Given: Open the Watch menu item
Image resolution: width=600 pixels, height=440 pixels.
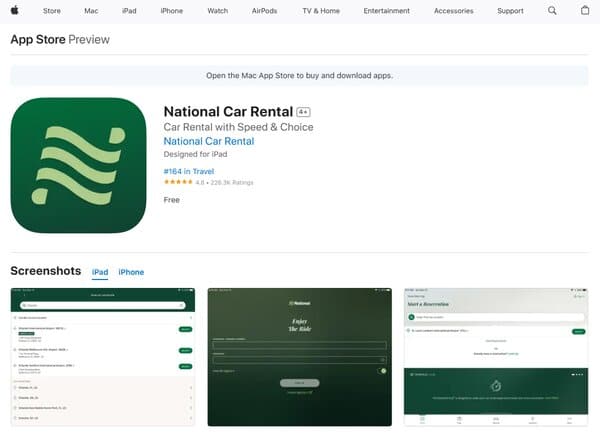Looking at the screenshot, I should click(x=218, y=11).
